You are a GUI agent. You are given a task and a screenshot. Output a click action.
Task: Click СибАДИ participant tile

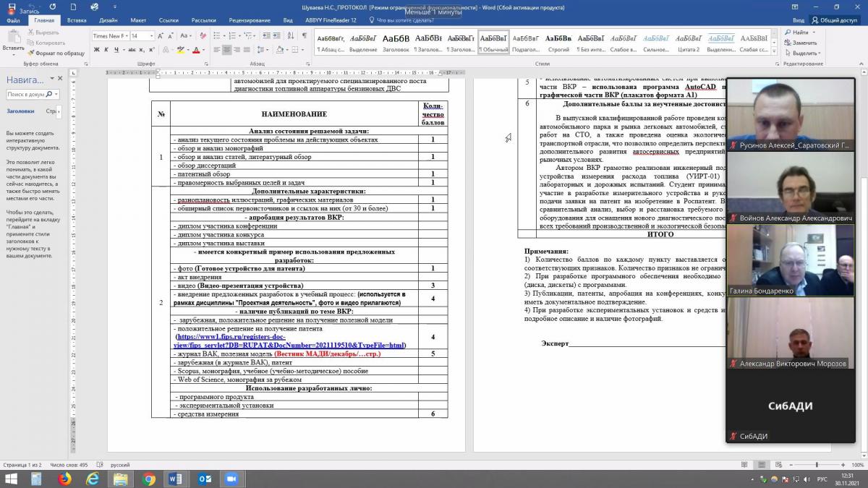coord(790,406)
